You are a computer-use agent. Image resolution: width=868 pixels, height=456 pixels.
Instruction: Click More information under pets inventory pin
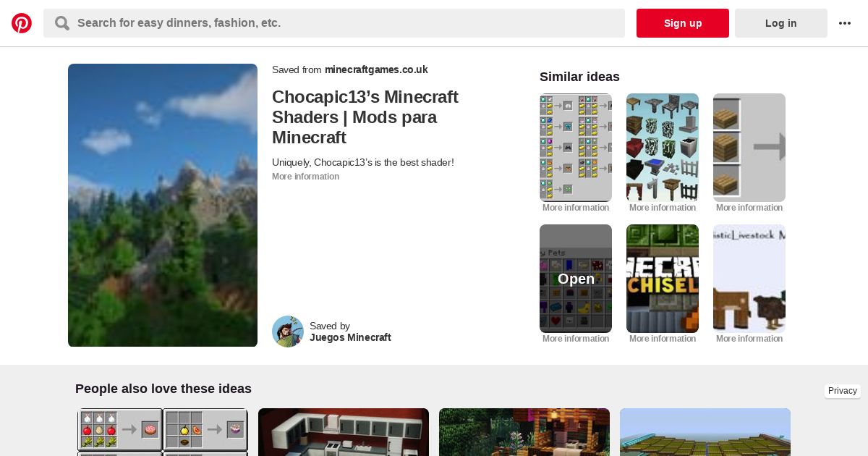(x=576, y=339)
